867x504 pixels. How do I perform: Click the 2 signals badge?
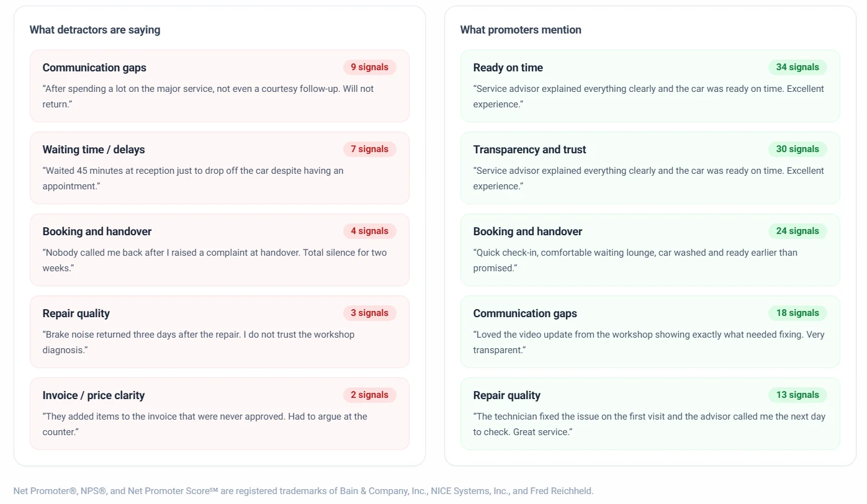[x=369, y=395]
